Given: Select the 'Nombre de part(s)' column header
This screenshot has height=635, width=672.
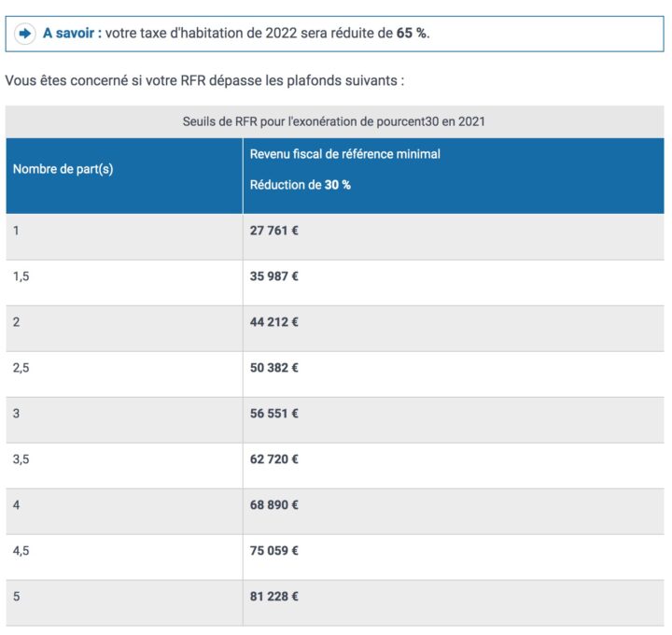Looking at the screenshot, I should (63, 170).
